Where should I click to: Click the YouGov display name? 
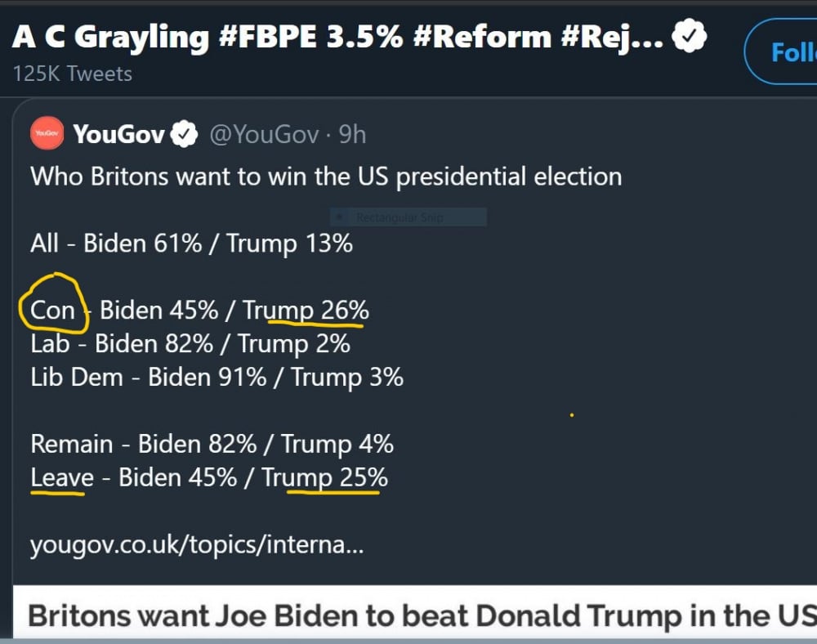118,134
